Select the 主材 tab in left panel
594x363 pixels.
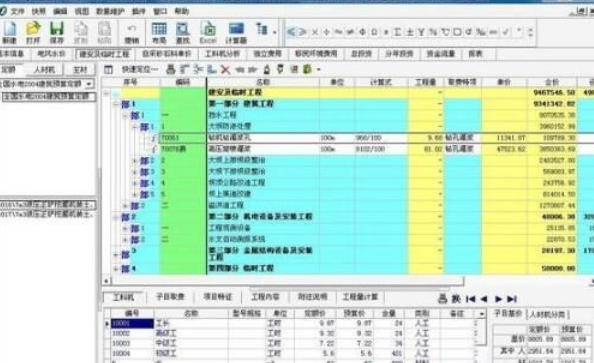coord(80,70)
